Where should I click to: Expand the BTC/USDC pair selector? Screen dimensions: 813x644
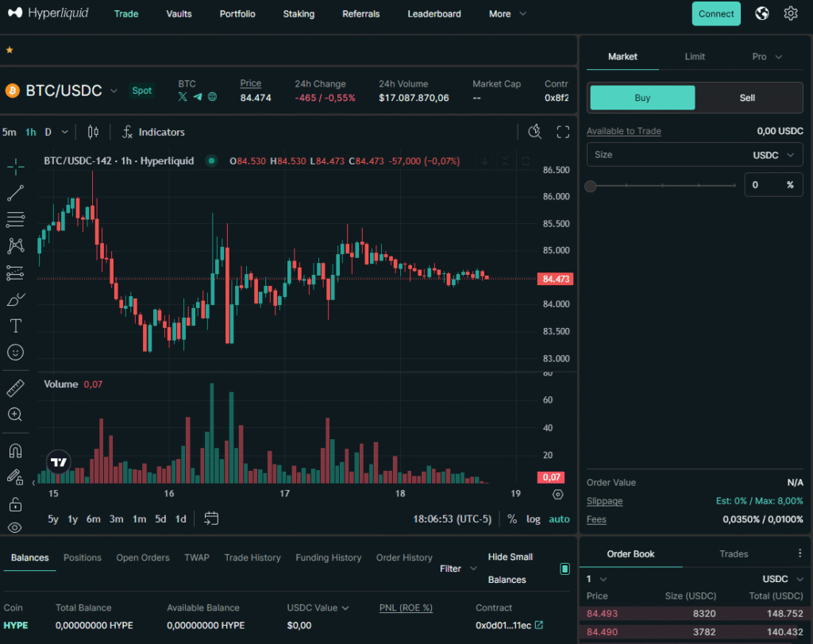point(114,91)
